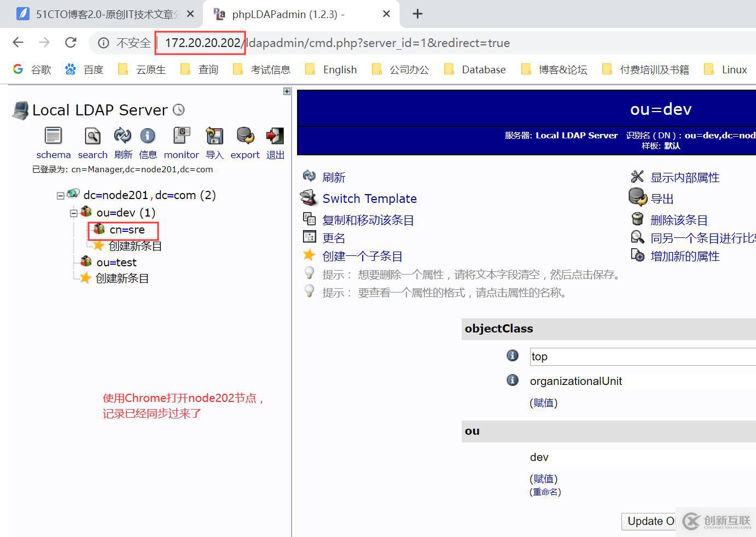Image resolution: width=756 pixels, height=537 pixels.
Task: Click the objectClass top input field
Action: [x=643, y=357]
